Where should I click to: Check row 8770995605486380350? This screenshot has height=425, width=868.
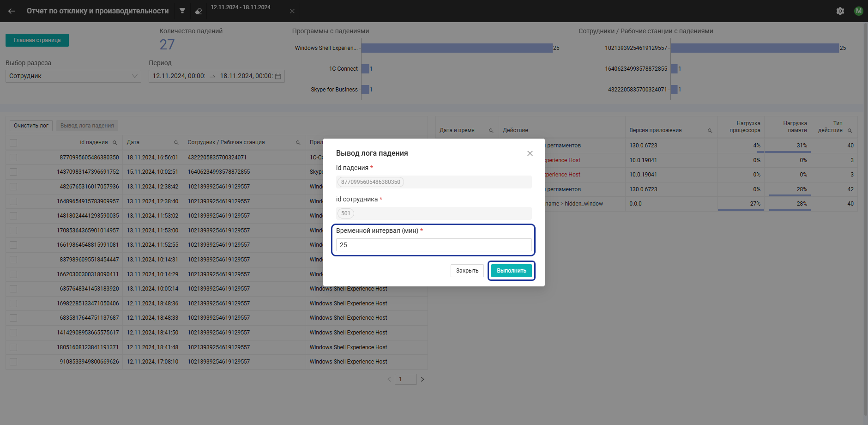(13, 158)
